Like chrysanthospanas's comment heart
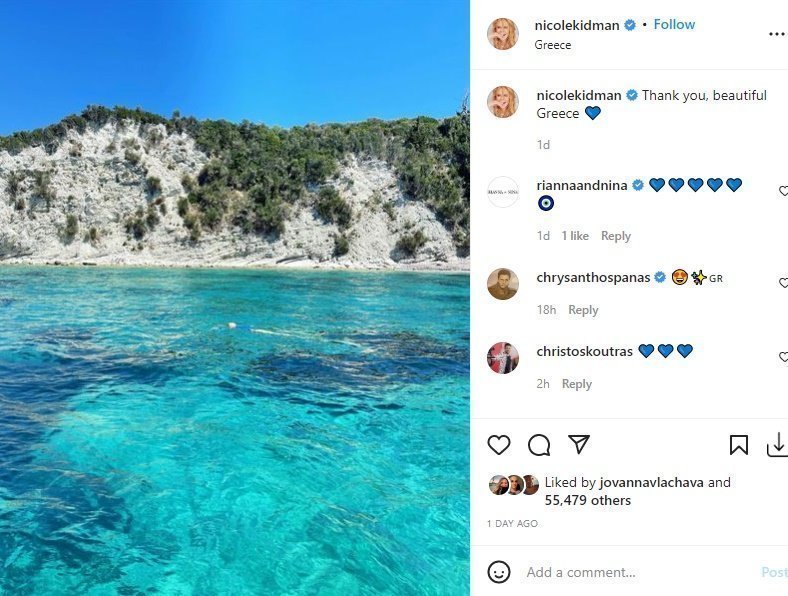Viewport: 788px width, 596px height. click(x=783, y=282)
